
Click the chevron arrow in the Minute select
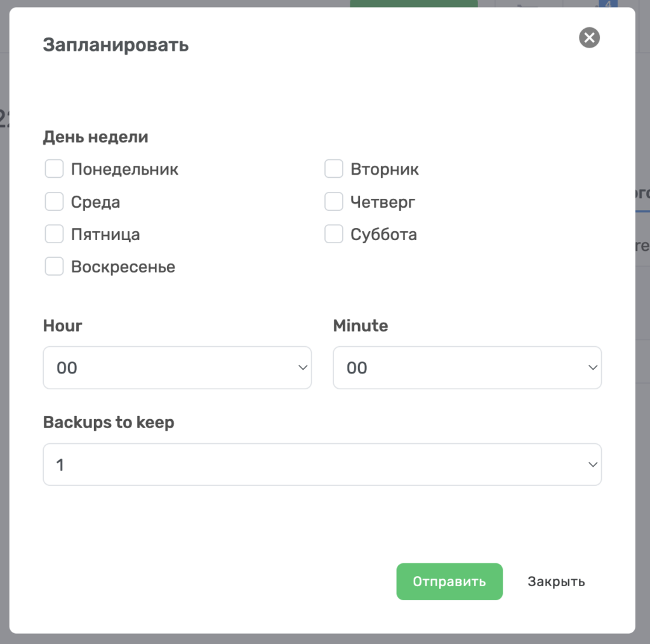(x=593, y=368)
